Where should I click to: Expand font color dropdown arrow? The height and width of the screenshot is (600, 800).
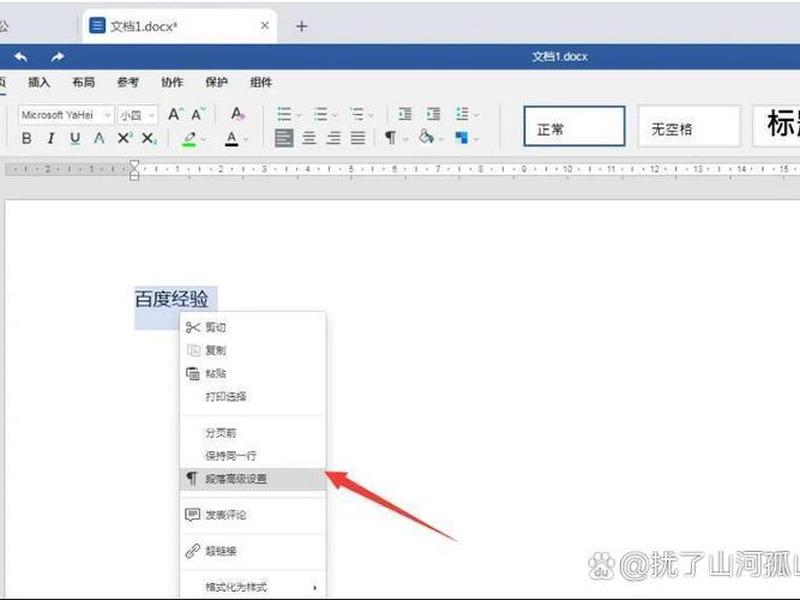point(246,139)
